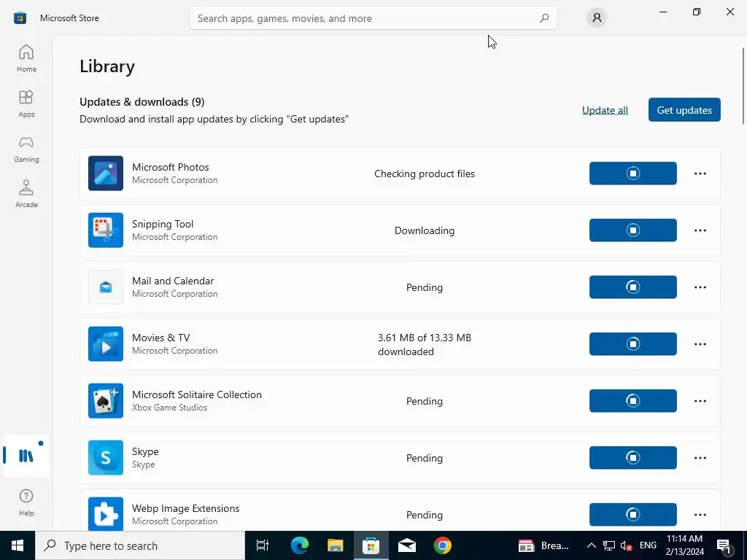Click the Microsoft Store logo icon
This screenshot has width=747, height=560.
click(20, 18)
